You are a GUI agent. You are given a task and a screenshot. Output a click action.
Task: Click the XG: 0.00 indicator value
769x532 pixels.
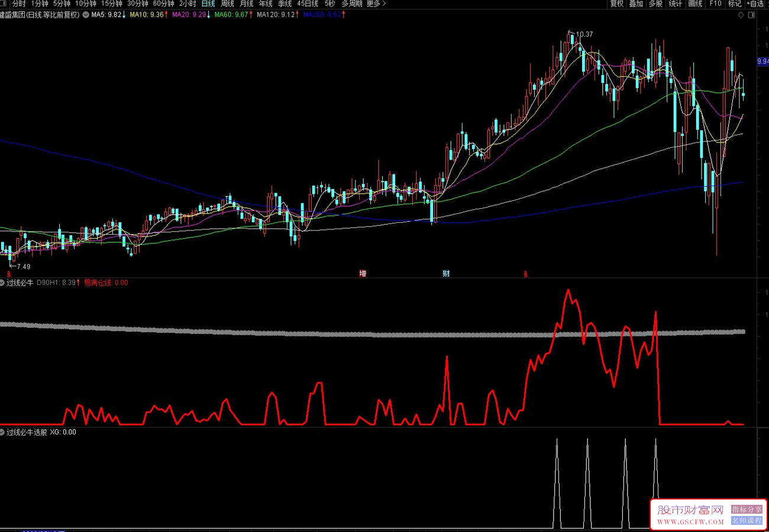pos(63,432)
